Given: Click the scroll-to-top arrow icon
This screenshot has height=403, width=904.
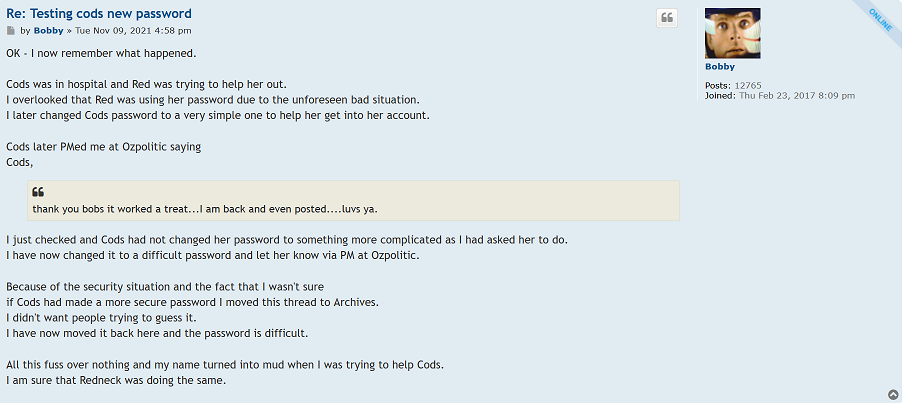Looking at the screenshot, I should pos(892,394).
